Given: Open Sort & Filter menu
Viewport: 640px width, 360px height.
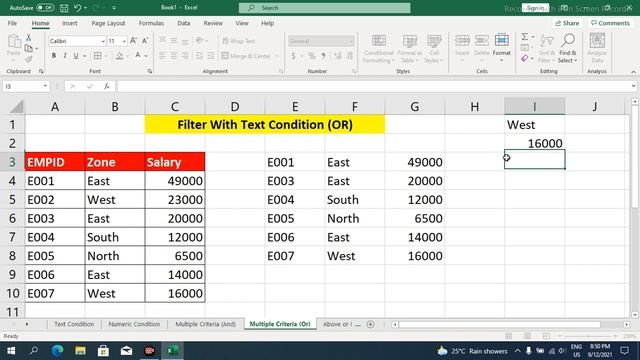Looking at the screenshot, I should pyautogui.click(x=547, y=49).
